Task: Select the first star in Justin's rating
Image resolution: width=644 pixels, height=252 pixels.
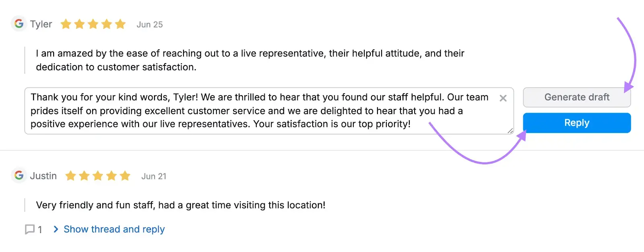Action: pos(70,176)
